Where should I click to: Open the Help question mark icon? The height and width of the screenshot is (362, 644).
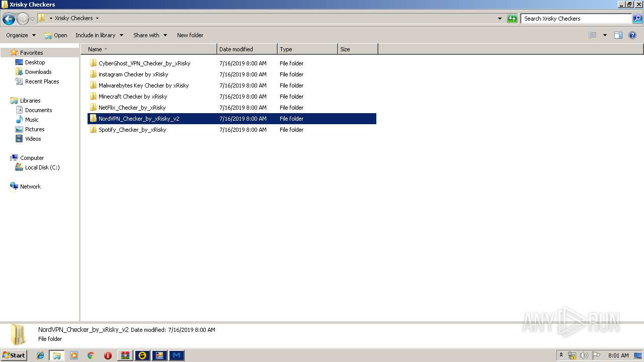[633, 35]
